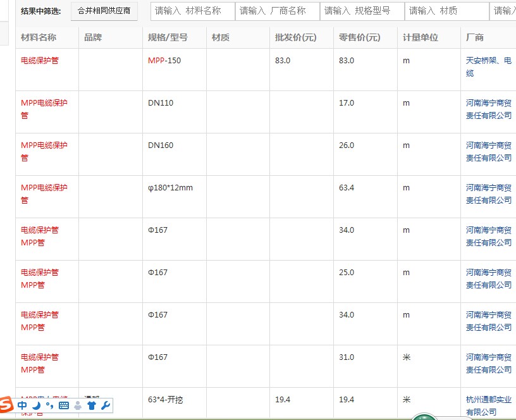Open soft keyboard icon in IME bar
This screenshot has height=420, width=516.
(64, 405)
